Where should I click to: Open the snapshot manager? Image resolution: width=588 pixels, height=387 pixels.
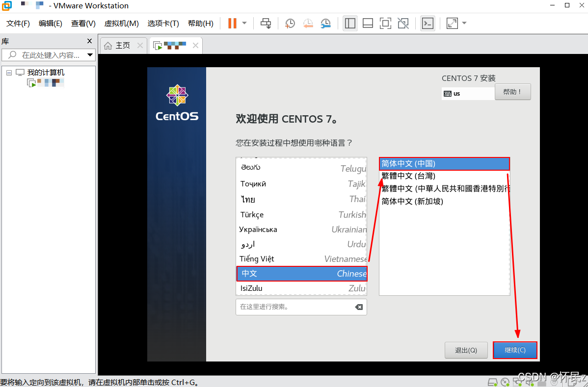click(x=325, y=23)
